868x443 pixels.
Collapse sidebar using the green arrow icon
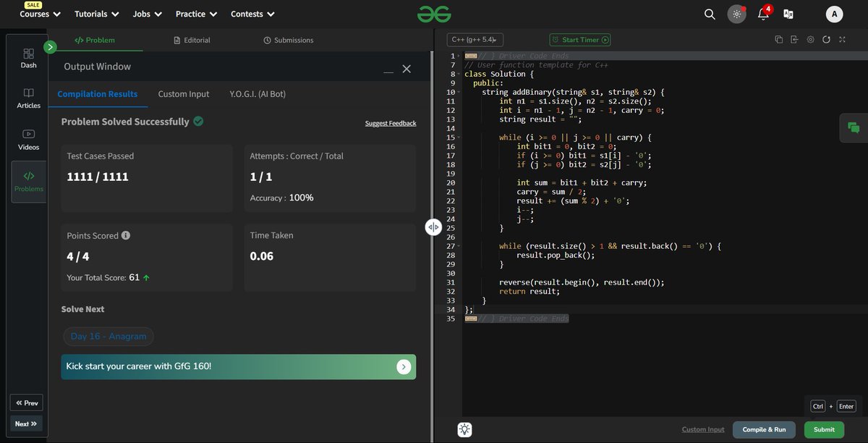[50, 47]
